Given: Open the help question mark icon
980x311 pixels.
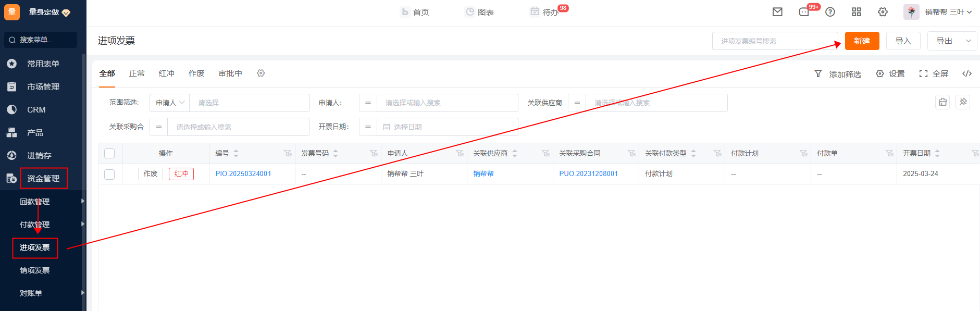Looking at the screenshot, I should point(830,12).
